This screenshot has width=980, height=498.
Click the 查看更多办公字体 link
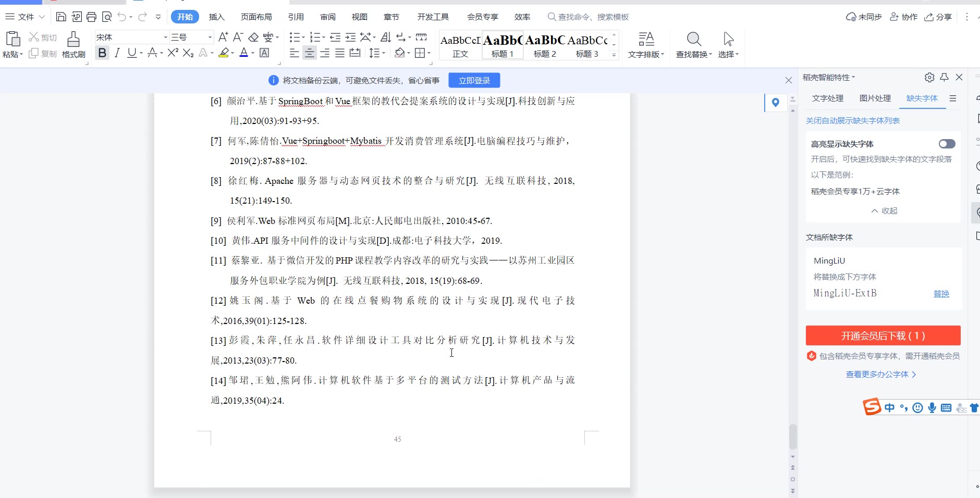[x=881, y=374]
